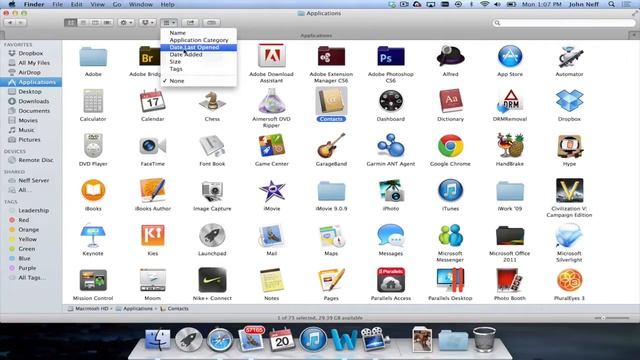Screen dimensions: 640x360
Task: Click the Nike+ Connect icon
Action: (212, 280)
